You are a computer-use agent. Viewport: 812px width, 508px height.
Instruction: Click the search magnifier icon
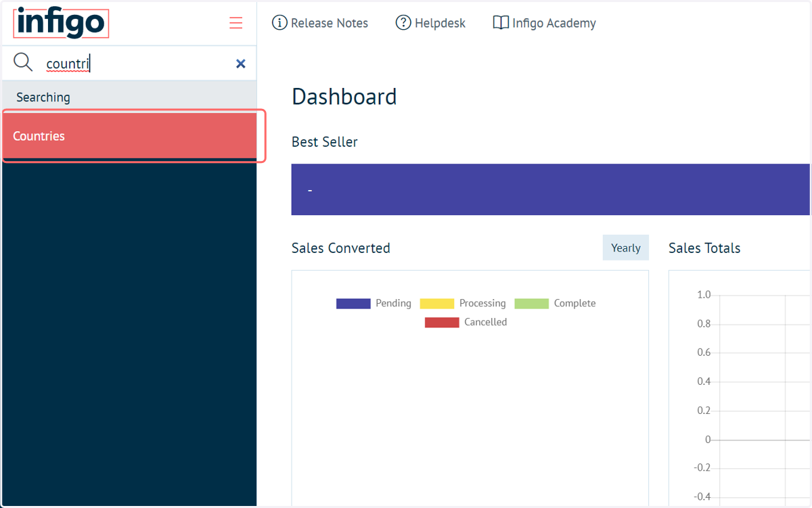click(x=23, y=63)
